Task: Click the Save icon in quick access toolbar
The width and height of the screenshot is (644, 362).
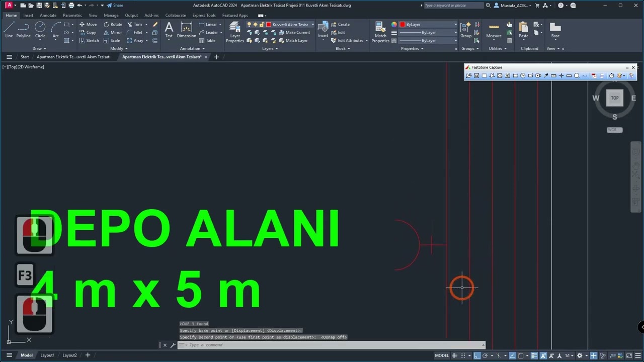Action: (x=39, y=5)
